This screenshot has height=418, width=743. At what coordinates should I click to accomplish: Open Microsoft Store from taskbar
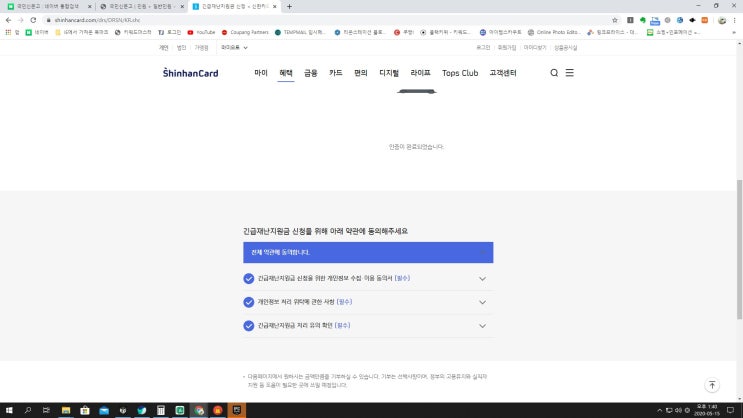(x=85, y=410)
